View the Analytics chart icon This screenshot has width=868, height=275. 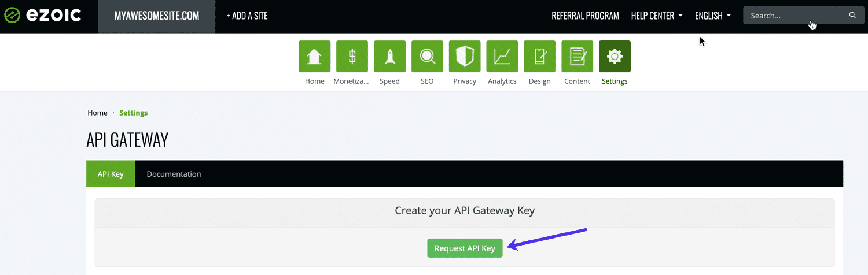502,57
